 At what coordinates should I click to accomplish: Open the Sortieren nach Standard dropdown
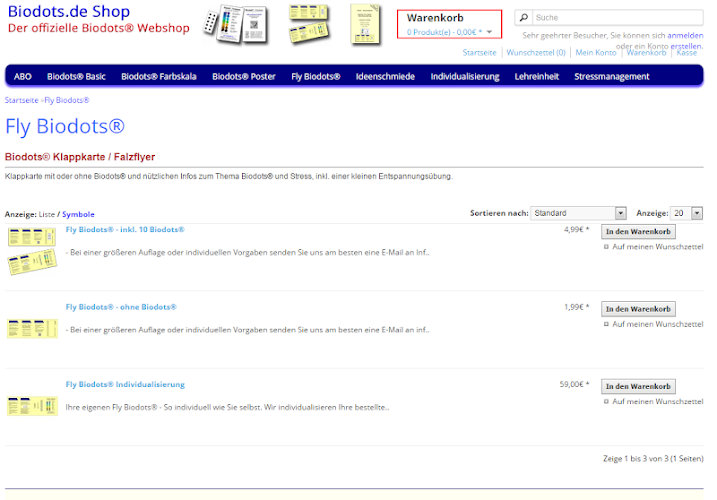[578, 213]
